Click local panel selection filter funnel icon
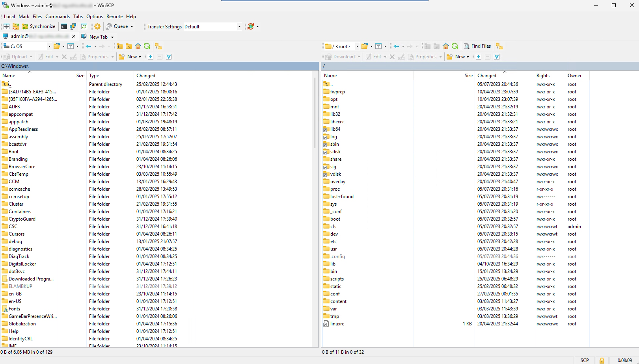 click(x=169, y=57)
